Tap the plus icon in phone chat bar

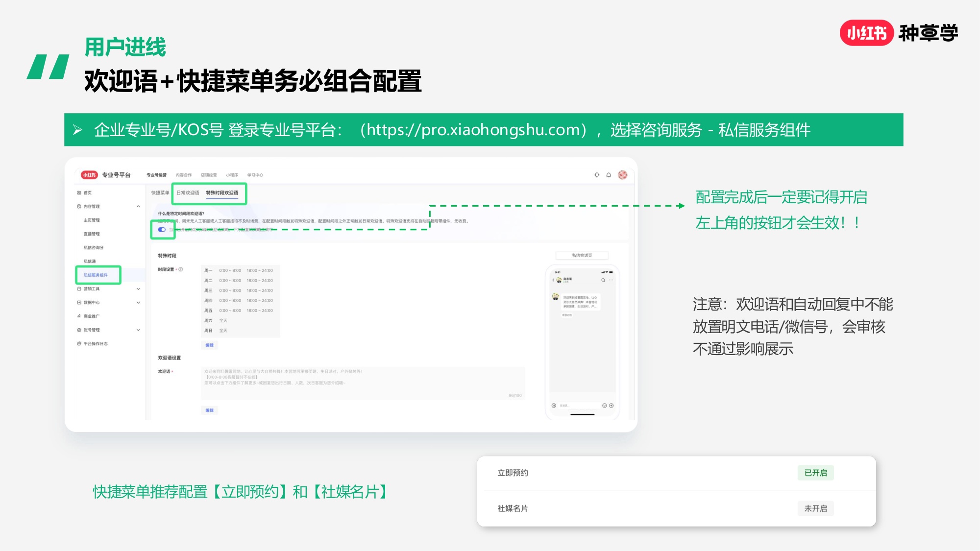pyautogui.click(x=612, y=406)
